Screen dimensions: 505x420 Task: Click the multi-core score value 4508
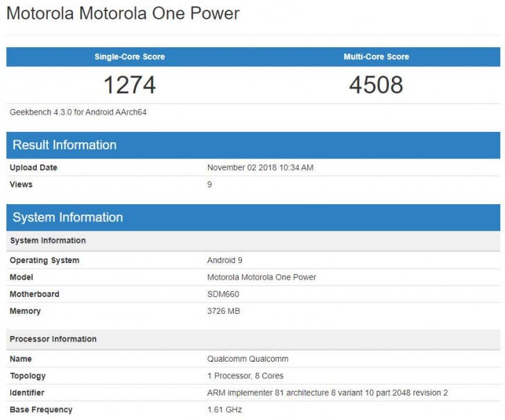point(376,85)
